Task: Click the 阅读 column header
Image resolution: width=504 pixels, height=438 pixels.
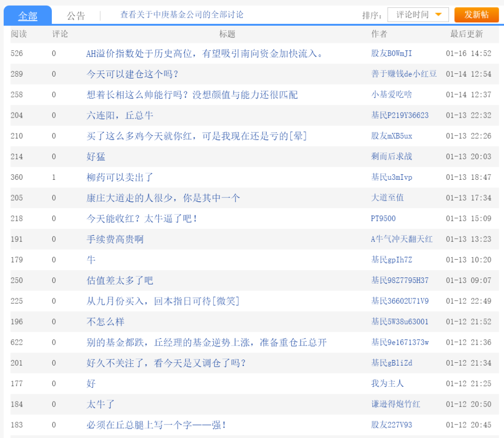Action: pyautogui.click(x=19, y=34)
